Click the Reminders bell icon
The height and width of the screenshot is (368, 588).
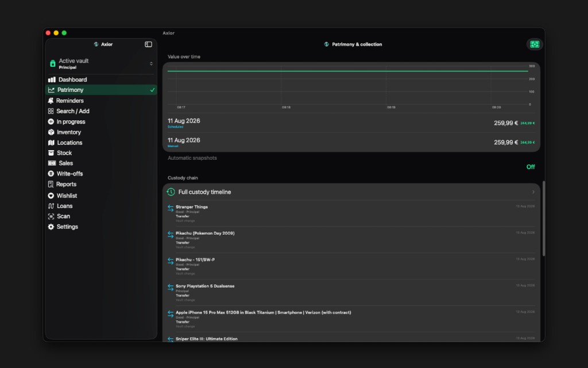click(x=51, y=101)
